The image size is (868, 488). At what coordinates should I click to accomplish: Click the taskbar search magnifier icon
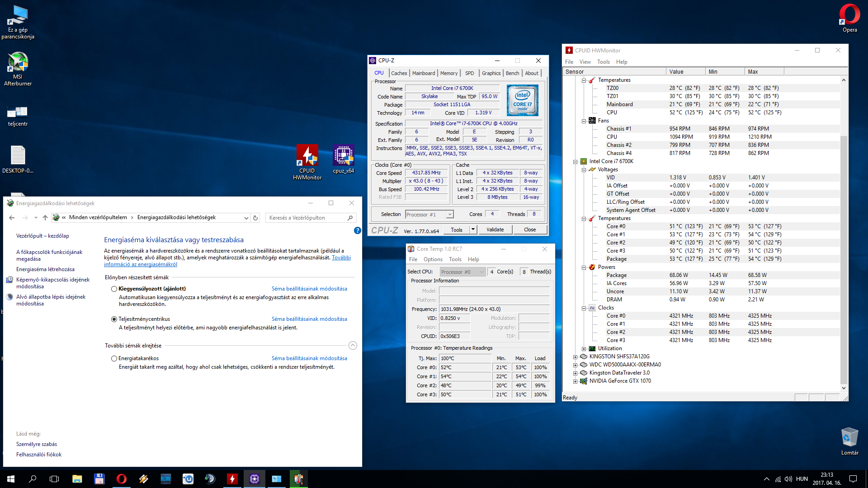coord(33,479)
